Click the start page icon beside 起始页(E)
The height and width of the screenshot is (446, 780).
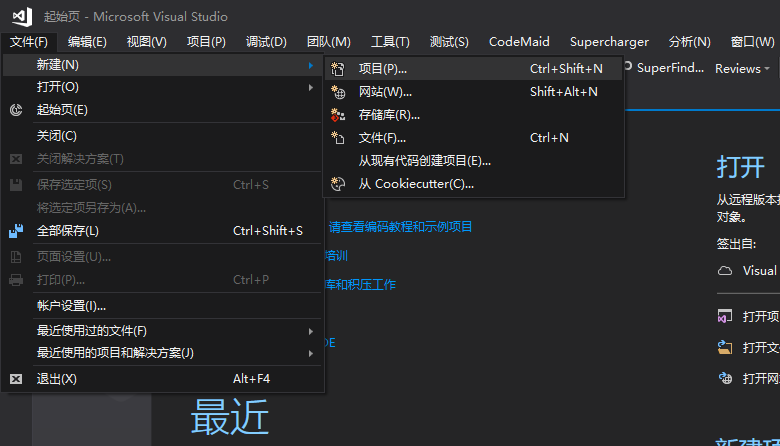tap(16, 110)
